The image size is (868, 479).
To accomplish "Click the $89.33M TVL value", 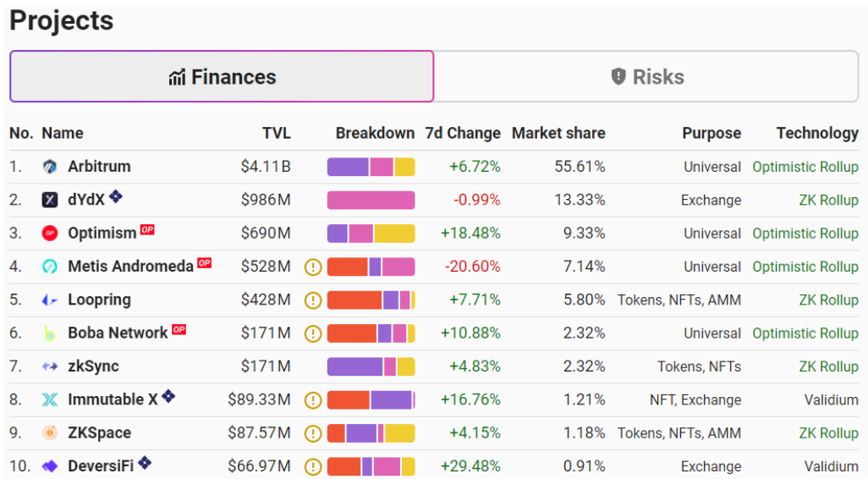I will (259, 399).
